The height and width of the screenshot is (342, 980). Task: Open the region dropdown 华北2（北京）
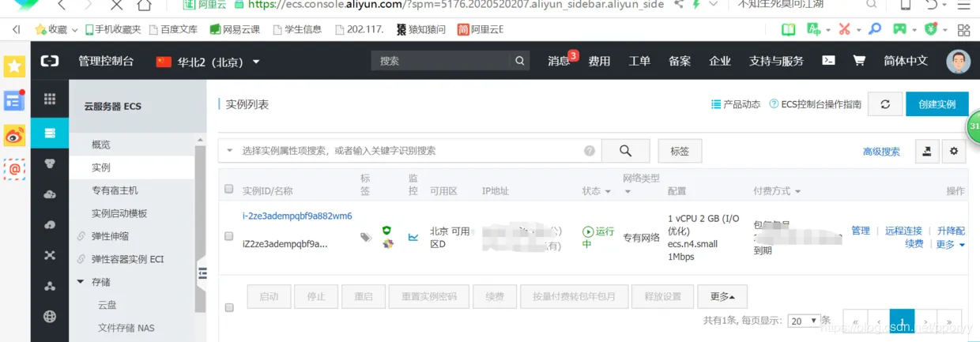click(x=209, y=61)
